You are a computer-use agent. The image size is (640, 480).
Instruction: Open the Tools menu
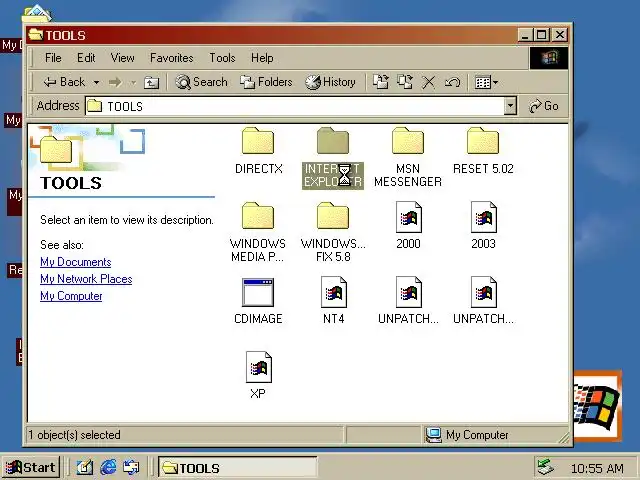coord(222,58)
